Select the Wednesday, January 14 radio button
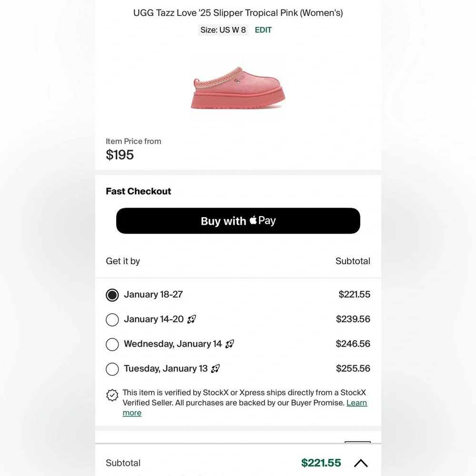Viewport: 476px width, 476px height. click(112, 344)
